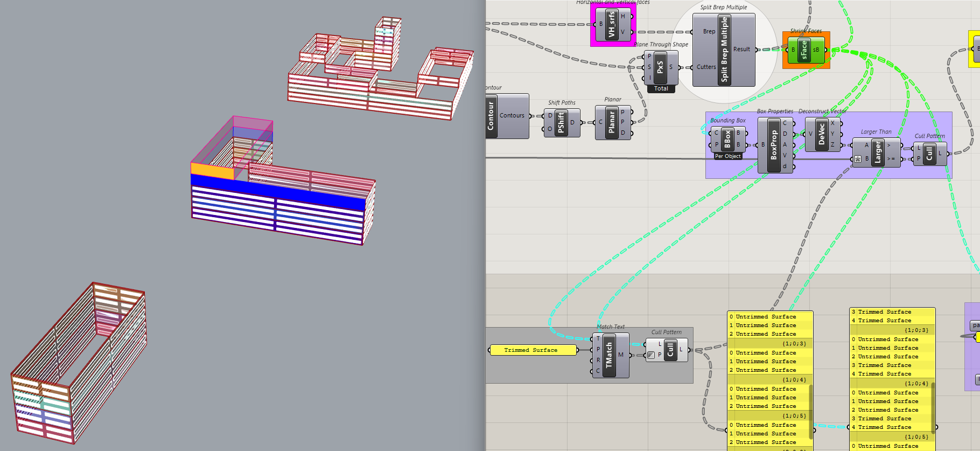Click the C input of Planar
980x451 pixels.
coord(600,122)
